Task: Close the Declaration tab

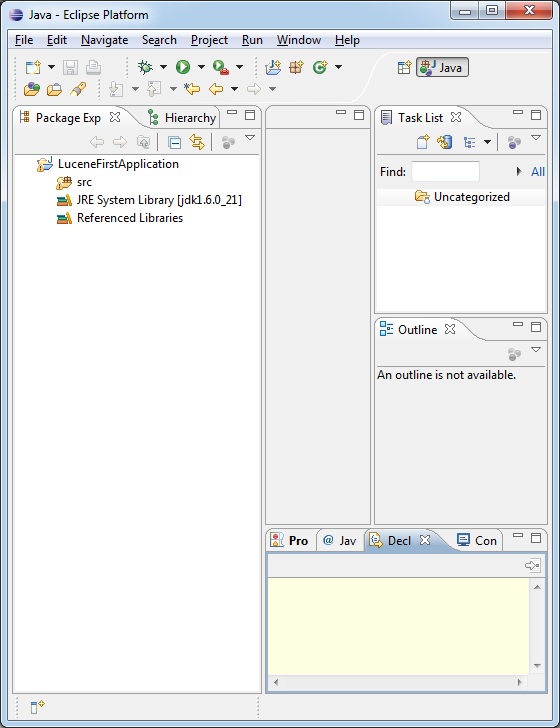Action: point(424,540)
